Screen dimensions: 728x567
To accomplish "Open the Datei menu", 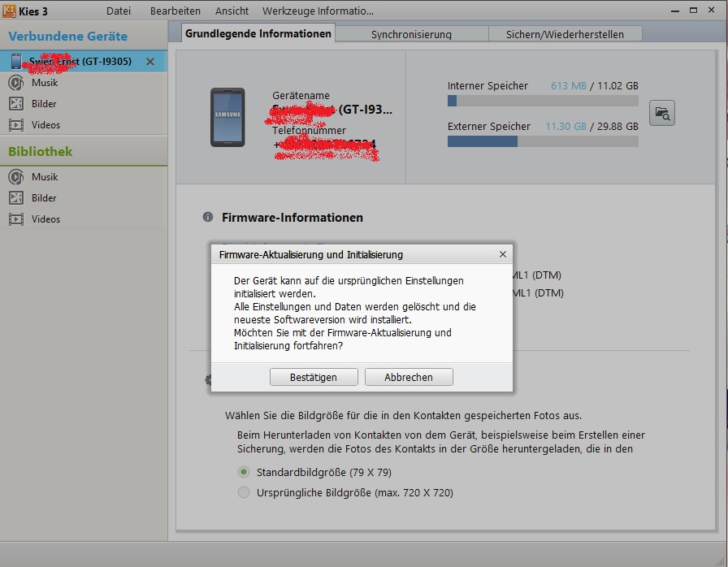I will (119, 11).
